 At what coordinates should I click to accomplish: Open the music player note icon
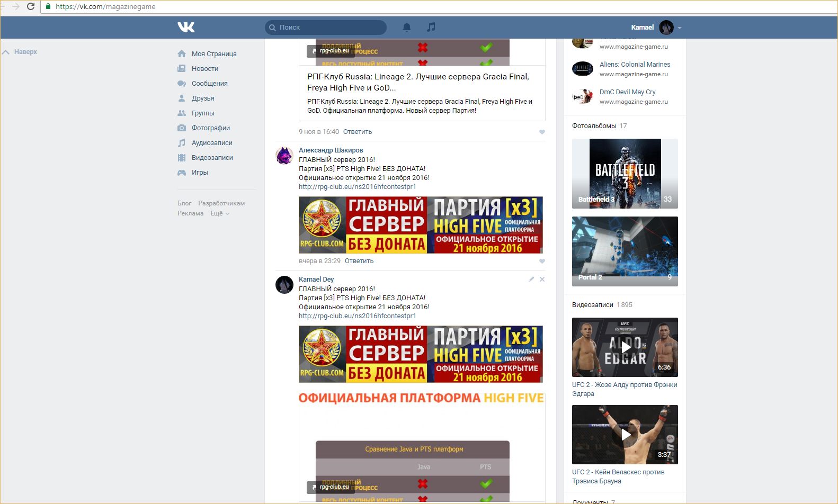431,27
